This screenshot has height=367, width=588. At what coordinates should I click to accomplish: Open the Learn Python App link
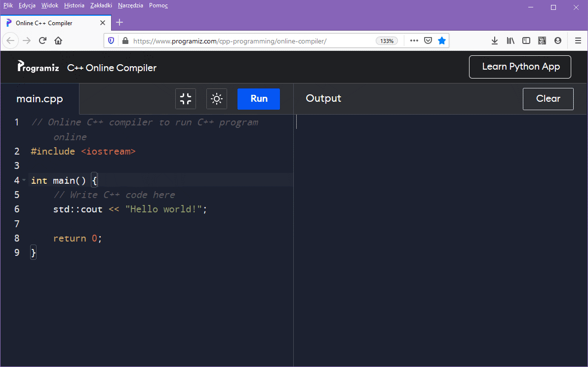tap(520, 67)
